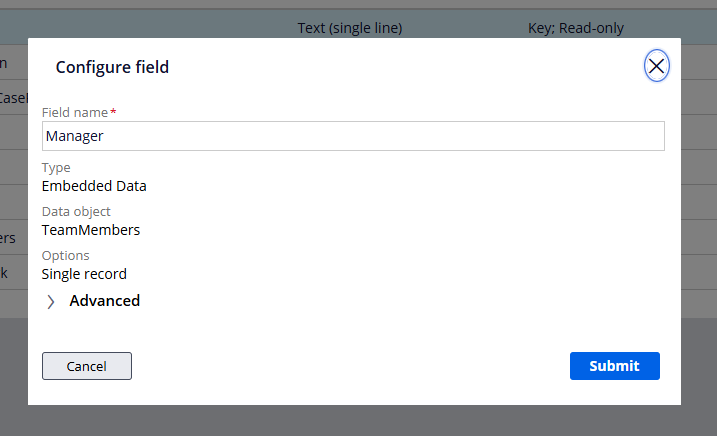
Task: Select the Embedded Data type value
Action: 94,185
